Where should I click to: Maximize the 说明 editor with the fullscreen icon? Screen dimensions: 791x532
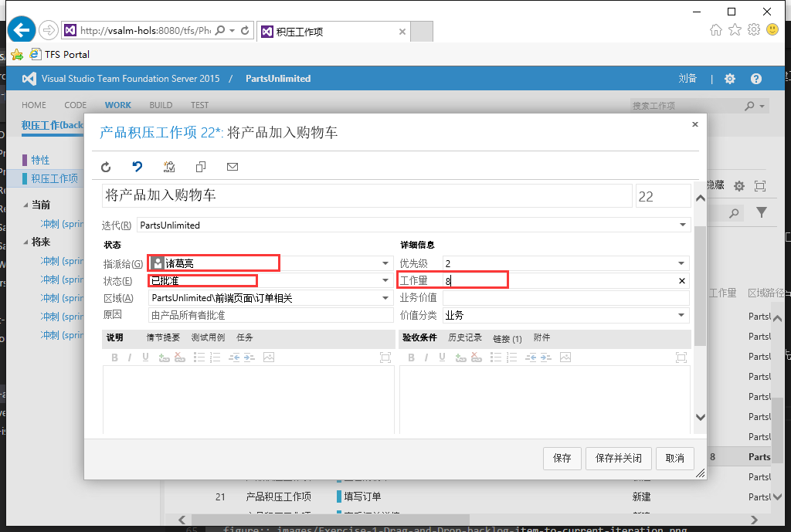pyautogui.click(x=385, y=357)
